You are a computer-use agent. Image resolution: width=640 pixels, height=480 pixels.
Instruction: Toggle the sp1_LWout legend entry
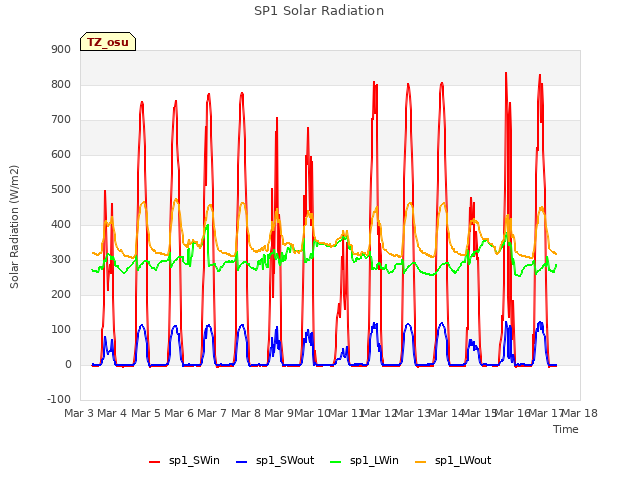tap(453, 461)
